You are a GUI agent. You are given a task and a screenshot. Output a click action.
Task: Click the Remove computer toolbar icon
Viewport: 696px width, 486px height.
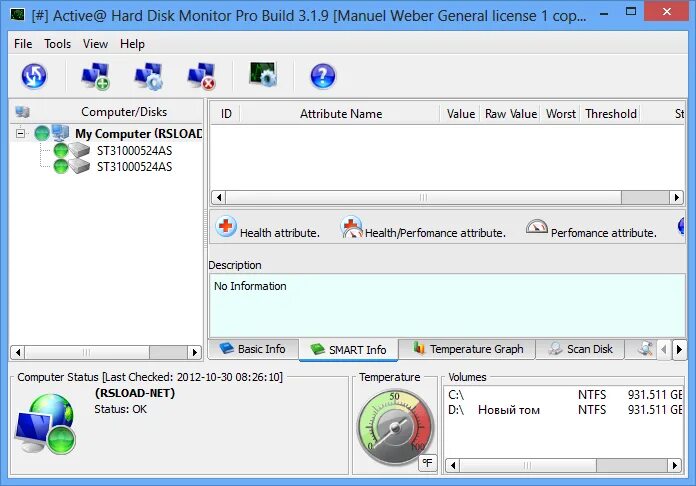pos(202,76)
